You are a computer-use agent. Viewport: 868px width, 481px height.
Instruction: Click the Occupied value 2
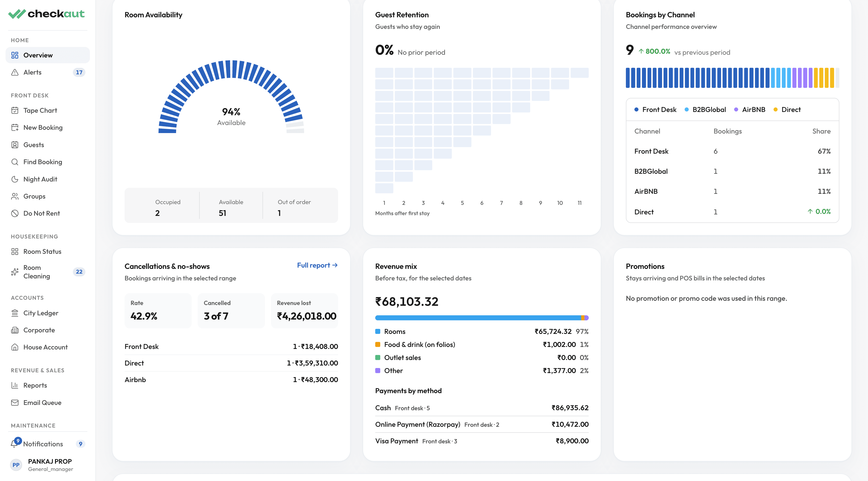pos(157,213)
